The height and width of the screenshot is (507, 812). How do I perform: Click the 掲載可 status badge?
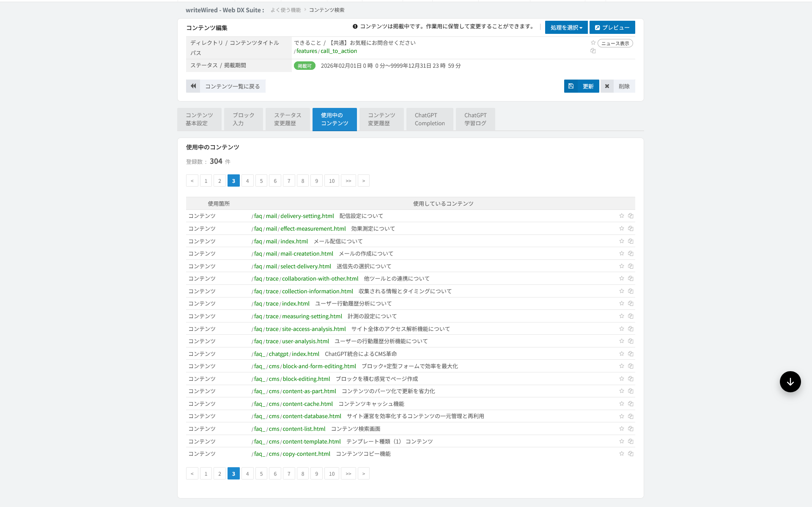point(304,66)
